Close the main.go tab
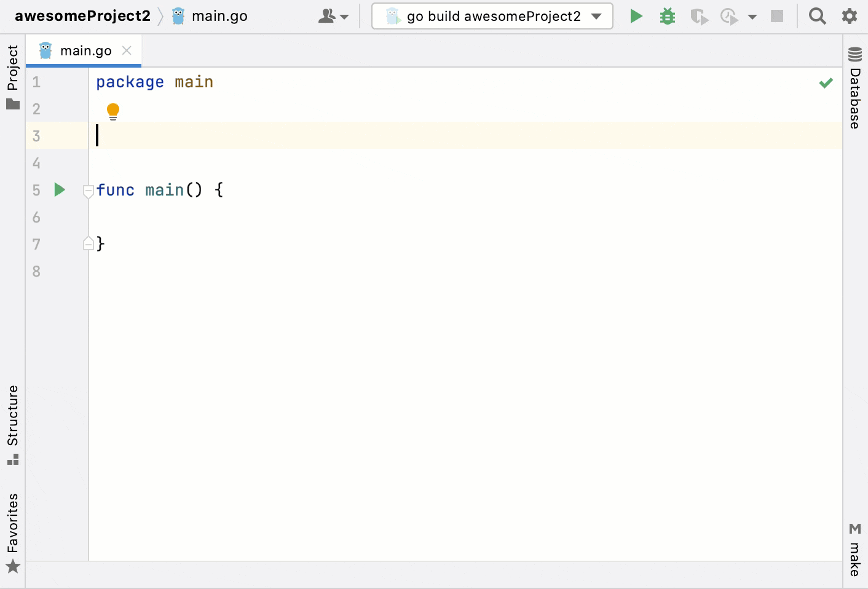Screen dimensions: 868x589 pyautogui.click(x=127, y=50)
